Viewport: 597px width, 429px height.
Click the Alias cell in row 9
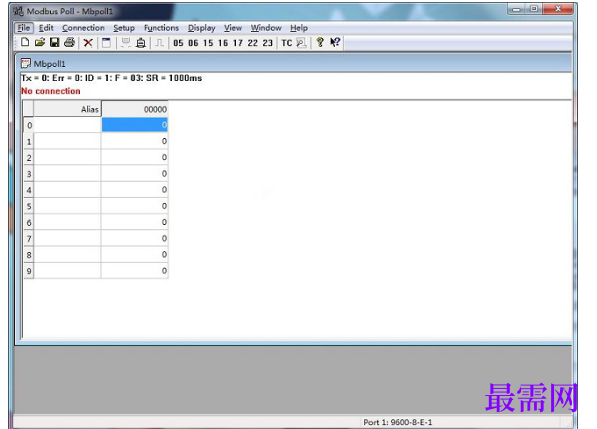[67, 271]
